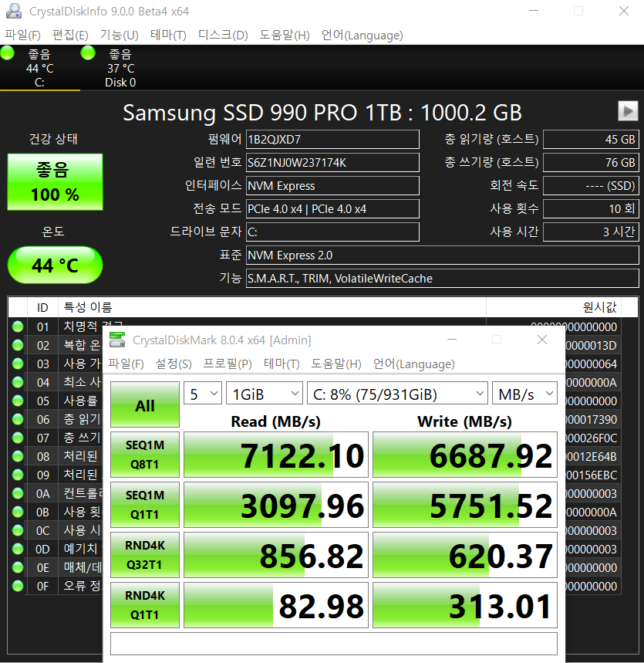Open 프로필(P) menu in CrystalDiskMark
644x663 pixels.
point(228,364)
